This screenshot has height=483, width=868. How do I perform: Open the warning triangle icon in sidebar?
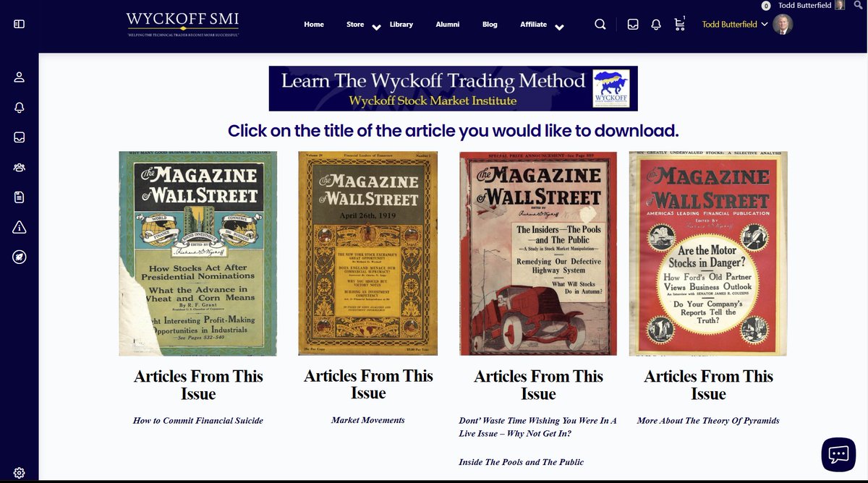click(20, 227)
